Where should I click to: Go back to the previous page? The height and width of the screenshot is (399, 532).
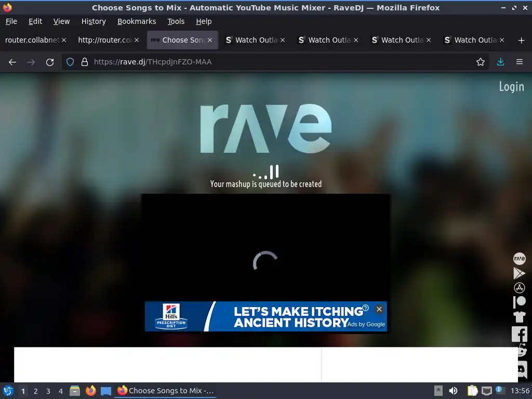coord(12,62)
